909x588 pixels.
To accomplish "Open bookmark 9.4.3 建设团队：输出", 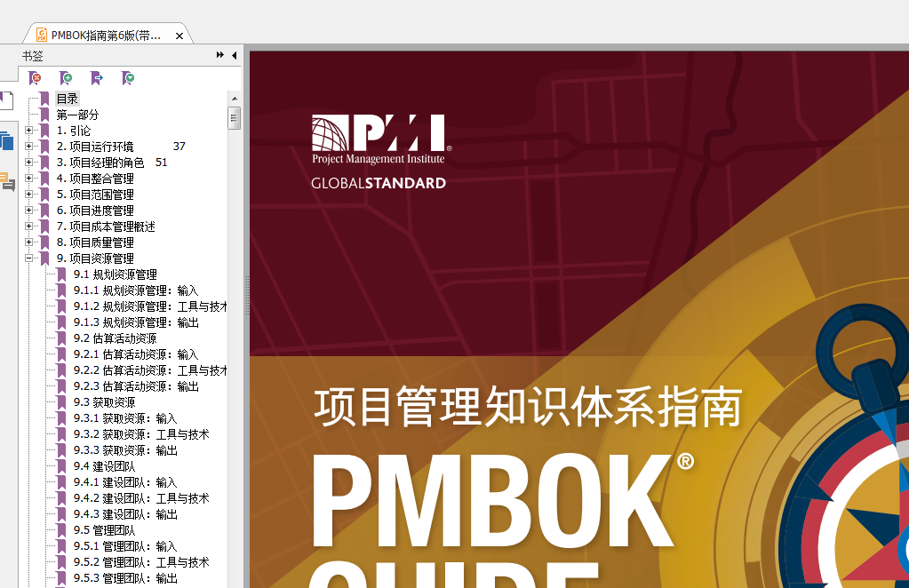I will 125,514.
